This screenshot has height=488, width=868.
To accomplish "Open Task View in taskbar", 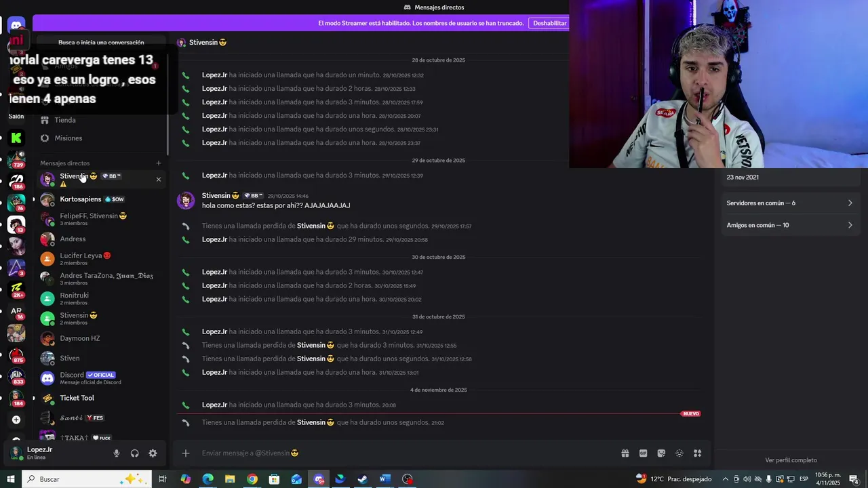I will click(163, 479).
